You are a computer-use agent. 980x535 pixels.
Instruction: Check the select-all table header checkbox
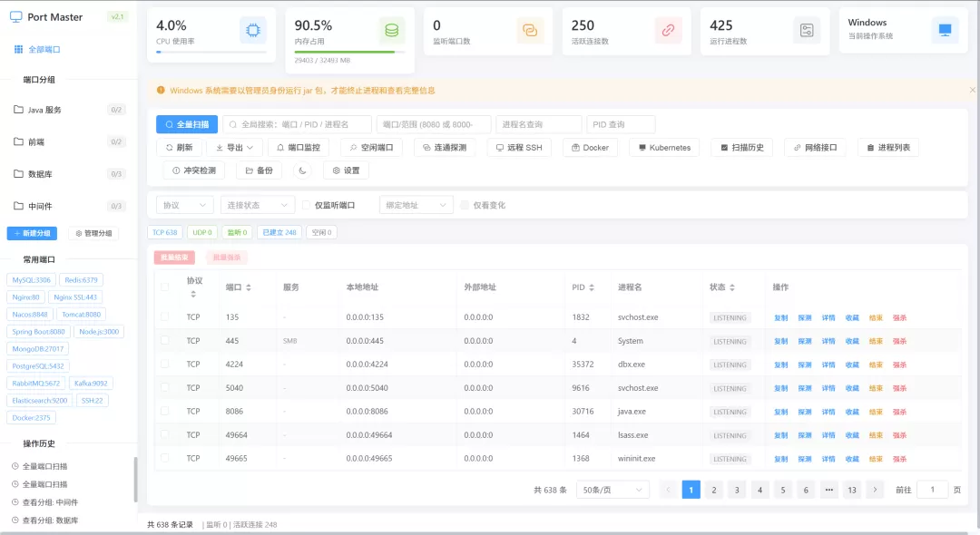(x=164, y=287)
